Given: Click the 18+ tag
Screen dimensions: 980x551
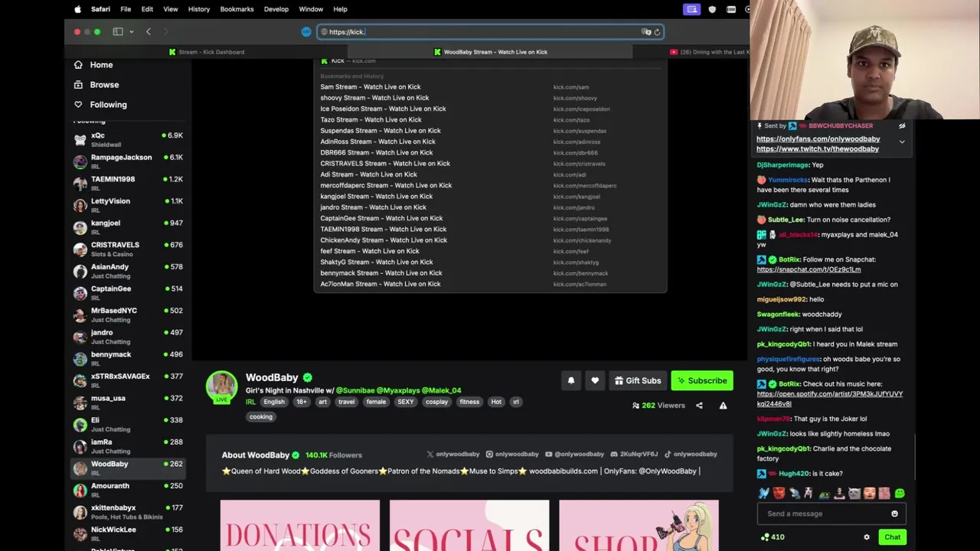Looking at the screenshot, I should tap(301, 402).
